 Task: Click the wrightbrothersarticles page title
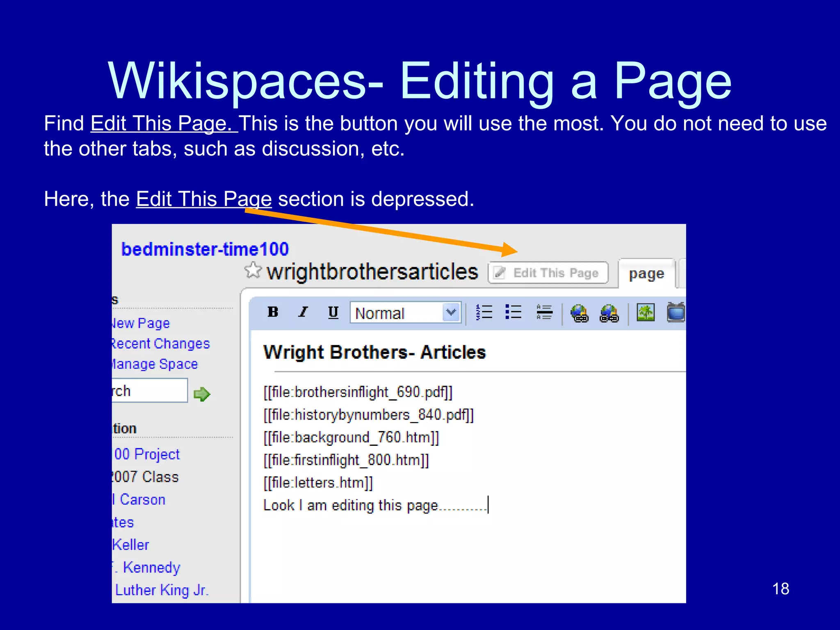[372, 272]
